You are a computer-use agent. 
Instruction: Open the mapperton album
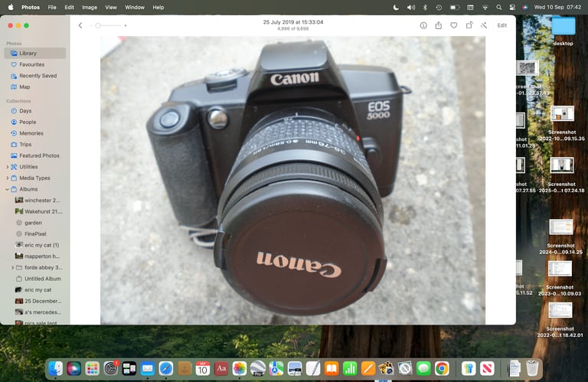click(x=38, y=256)
